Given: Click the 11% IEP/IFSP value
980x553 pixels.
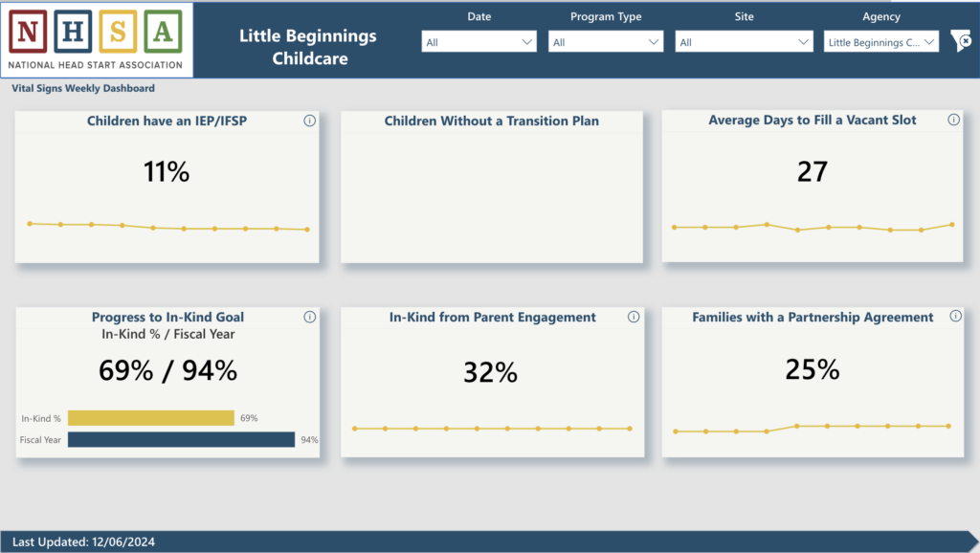Looking at the screenshot, I should (x=167, y=172).
